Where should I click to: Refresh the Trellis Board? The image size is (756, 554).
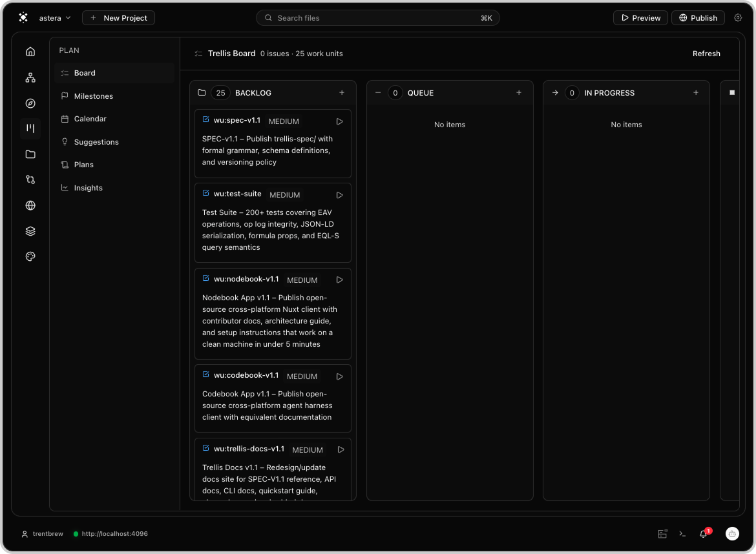click(706, 54)
